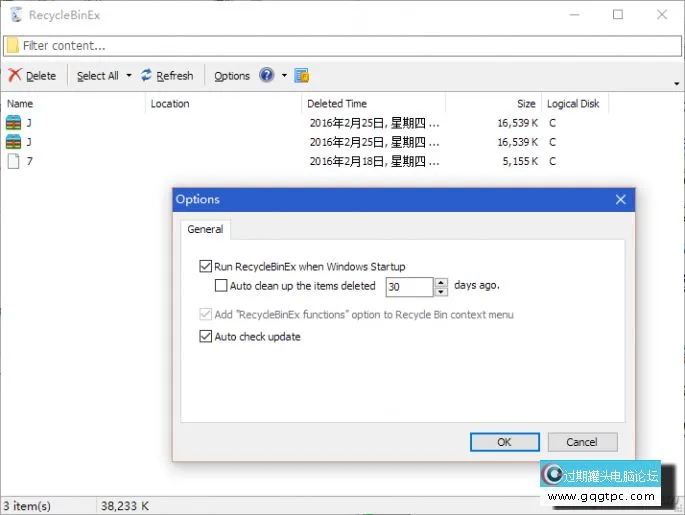Select the blank document icon for file 7
This screenshot has height=515, width=685.
(x=14, y=161)
